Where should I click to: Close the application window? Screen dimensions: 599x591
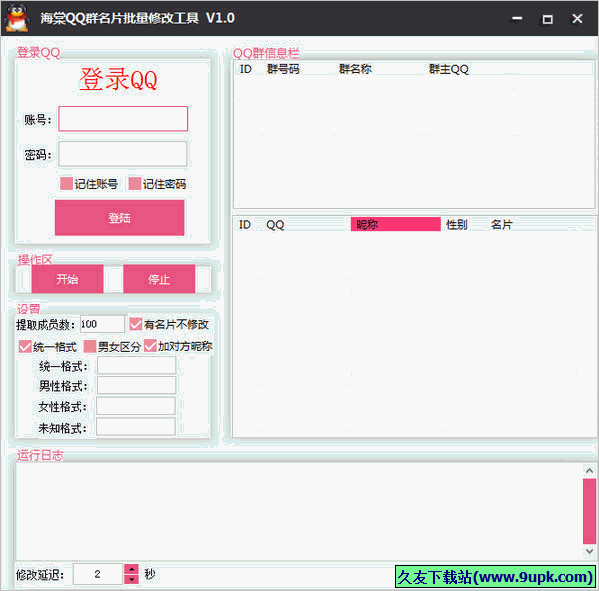click(577, 18)
